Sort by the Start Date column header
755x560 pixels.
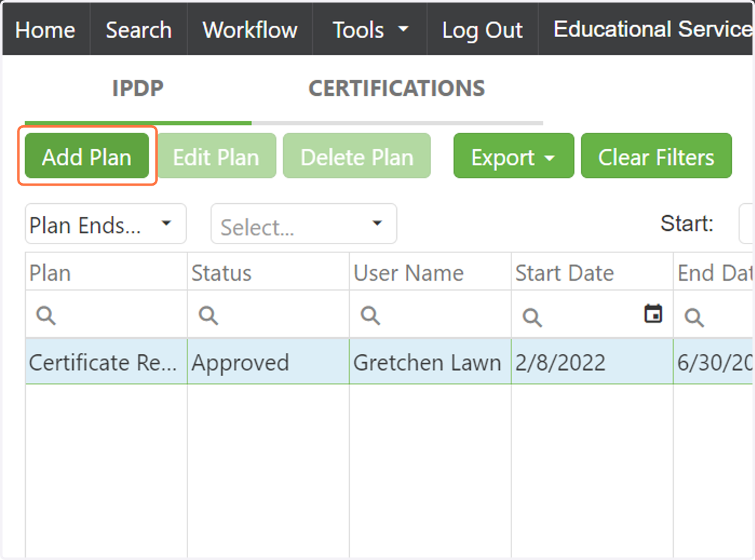click(592, 272)
